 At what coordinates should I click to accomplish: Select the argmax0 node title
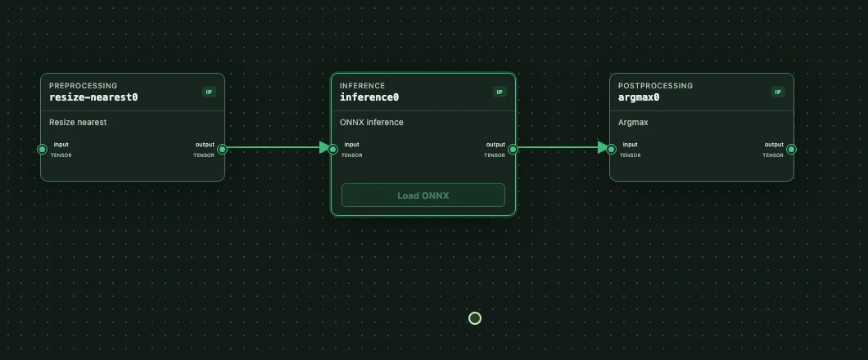coord(638,97)
